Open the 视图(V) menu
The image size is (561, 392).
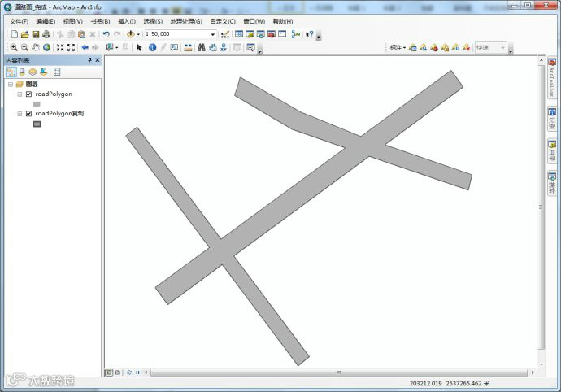pyautogui.click(x=73, y=21)
